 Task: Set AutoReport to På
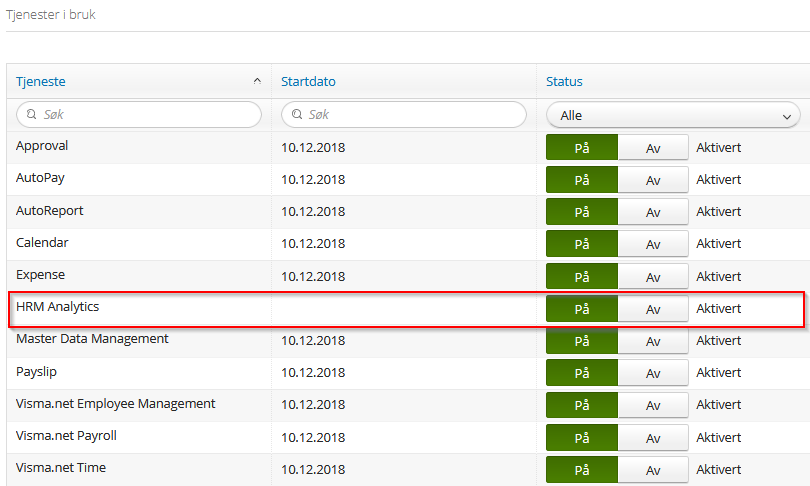click(582, 212)
